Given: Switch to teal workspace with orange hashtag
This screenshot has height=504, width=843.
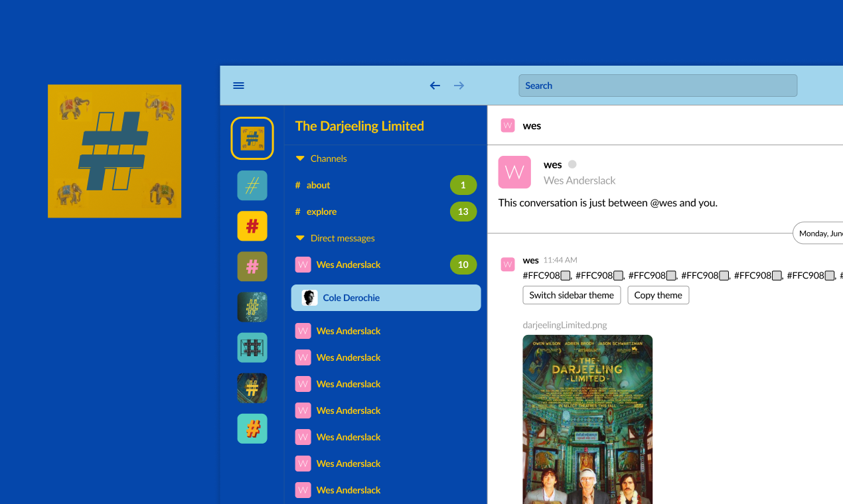Looking at the screenshot, I should (x=252, y=428).
